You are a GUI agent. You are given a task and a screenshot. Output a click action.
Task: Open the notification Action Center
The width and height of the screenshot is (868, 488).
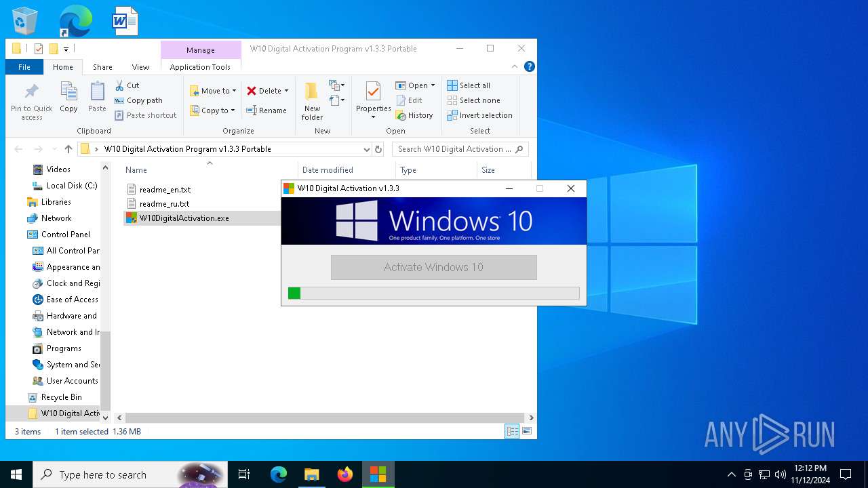pyautogui.click(x=846, y=474)
